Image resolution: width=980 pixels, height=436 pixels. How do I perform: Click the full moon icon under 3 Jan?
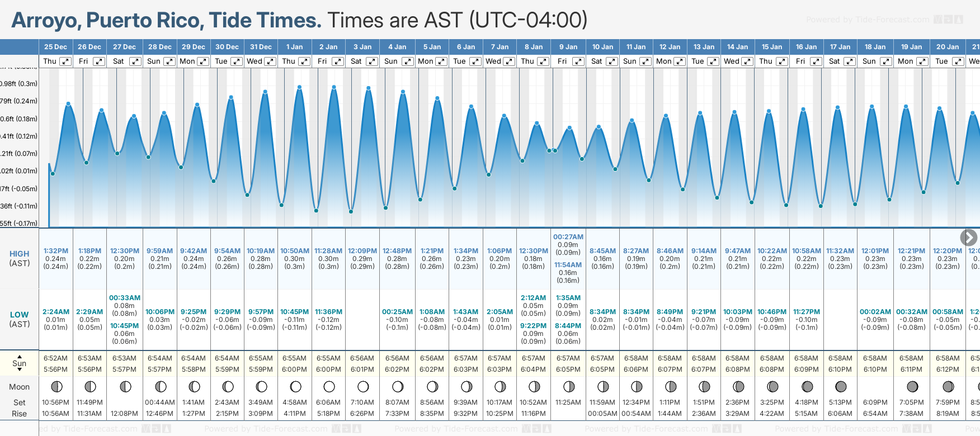363,386
